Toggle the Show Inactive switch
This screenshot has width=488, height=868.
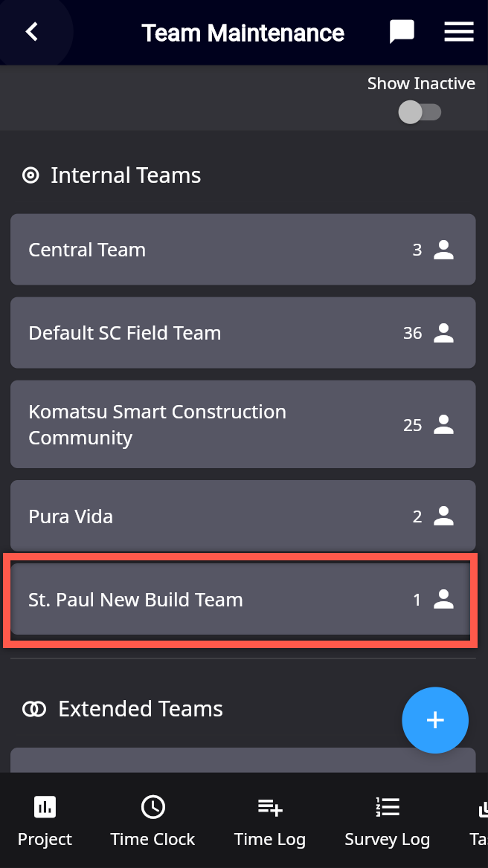420,112
